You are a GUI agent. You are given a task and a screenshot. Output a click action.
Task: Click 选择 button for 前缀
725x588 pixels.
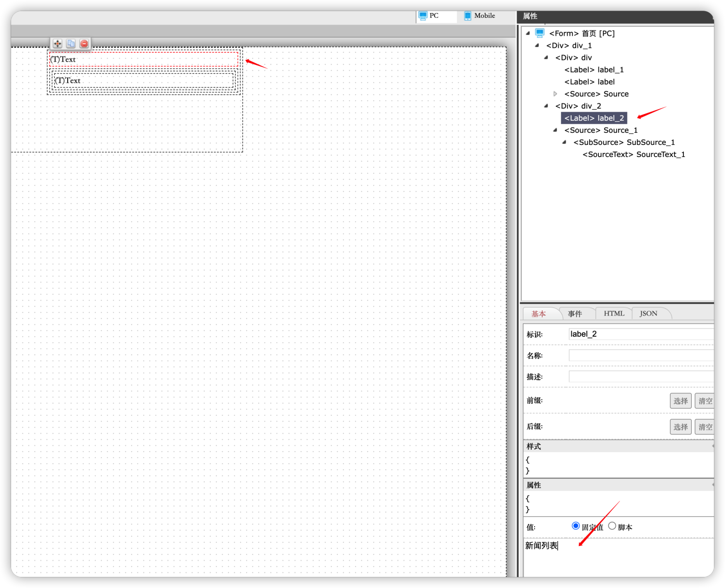(x=681, y=401)
